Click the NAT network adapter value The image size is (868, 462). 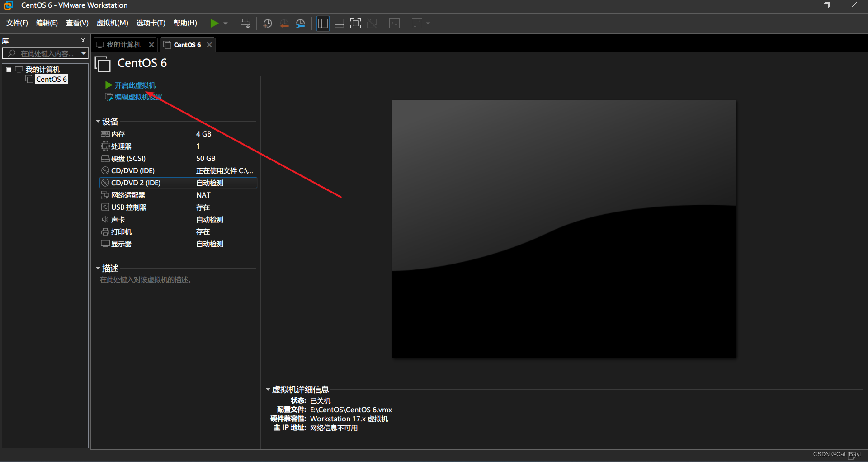(x=203, y=195)
